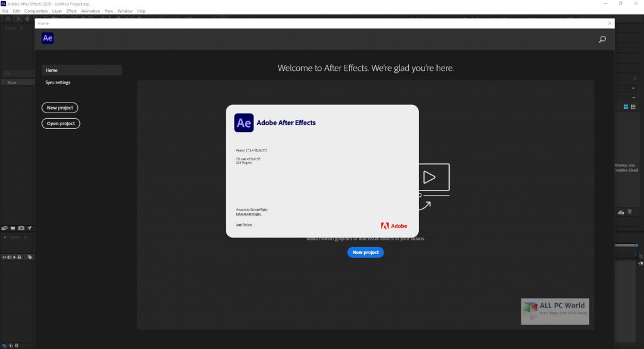Screen dimensions: 644x349
Task: Close the (none) timeline tab
Action: click(x=5, y=237)
